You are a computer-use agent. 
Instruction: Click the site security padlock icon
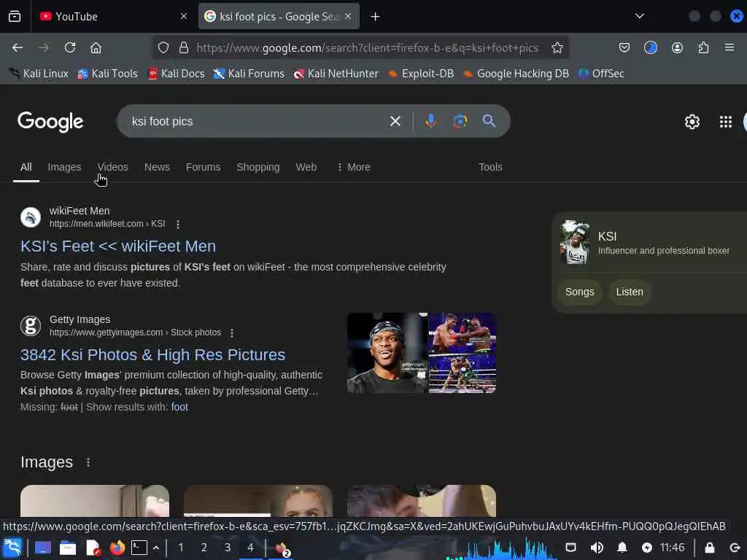pos(183,47)
